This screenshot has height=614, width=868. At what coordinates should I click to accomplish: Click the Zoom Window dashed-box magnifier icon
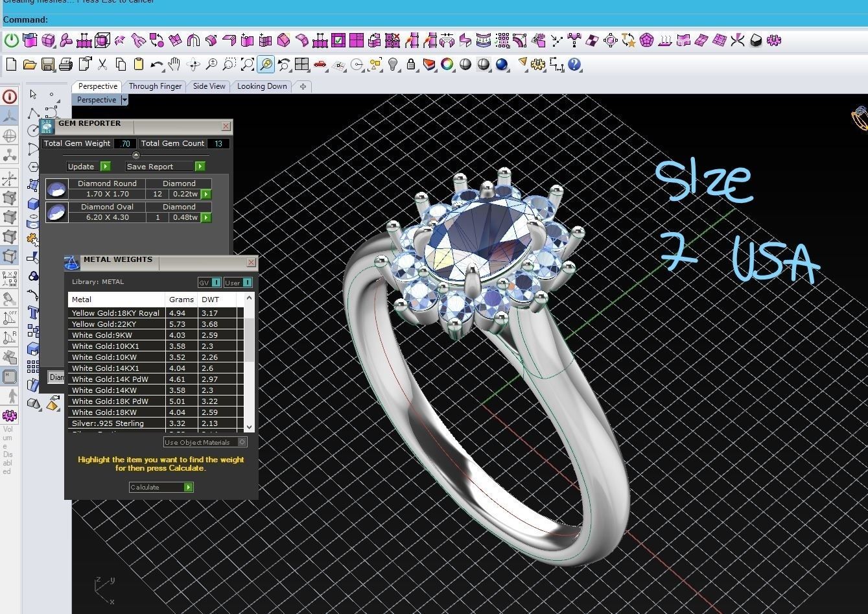coord(229,64)
